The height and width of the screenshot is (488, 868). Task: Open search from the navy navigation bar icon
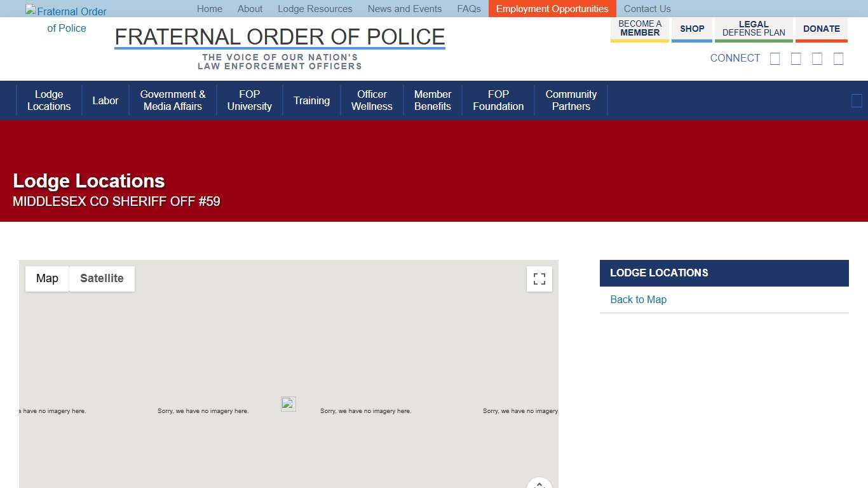click(x=857, y=100)
